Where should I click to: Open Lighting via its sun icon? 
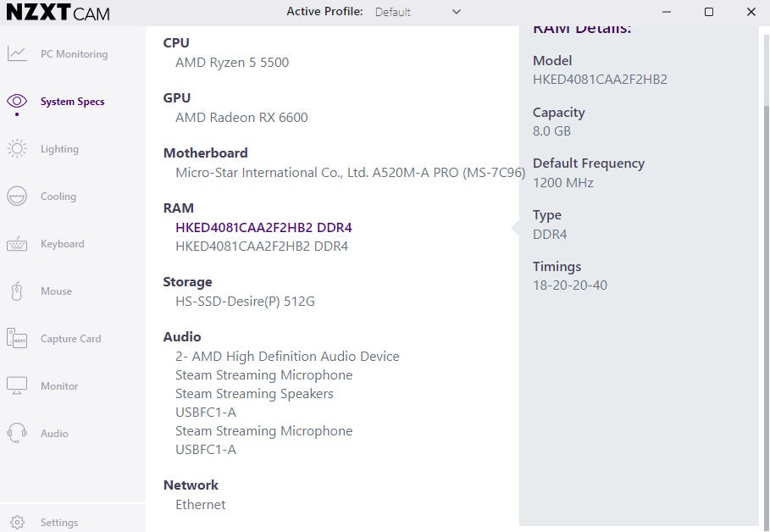[x=17, y=149]
